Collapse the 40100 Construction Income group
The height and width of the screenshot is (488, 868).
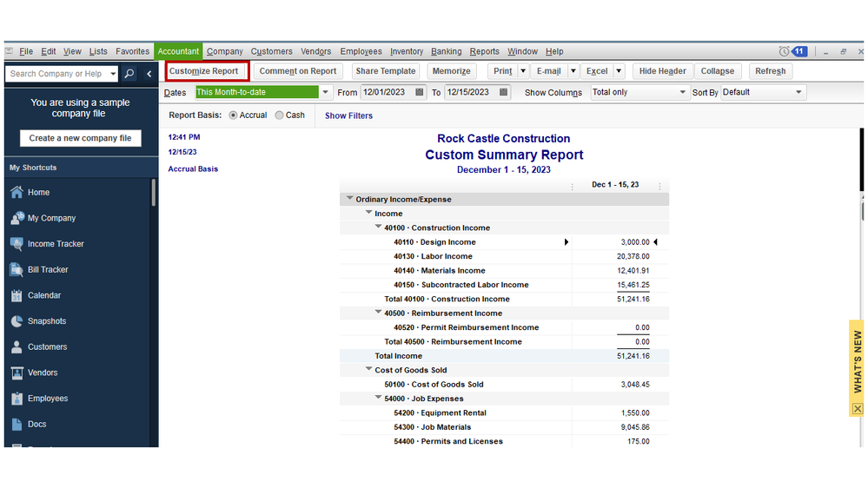pos(378,228)
